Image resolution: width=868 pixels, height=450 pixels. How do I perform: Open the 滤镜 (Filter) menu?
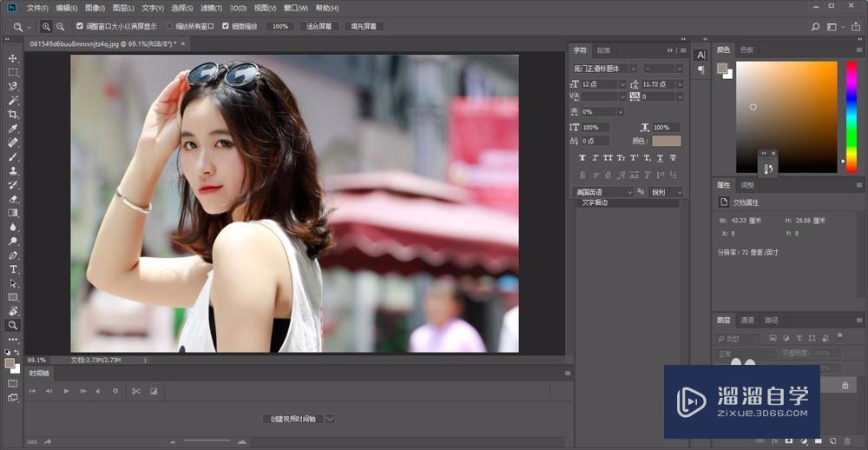211,8
